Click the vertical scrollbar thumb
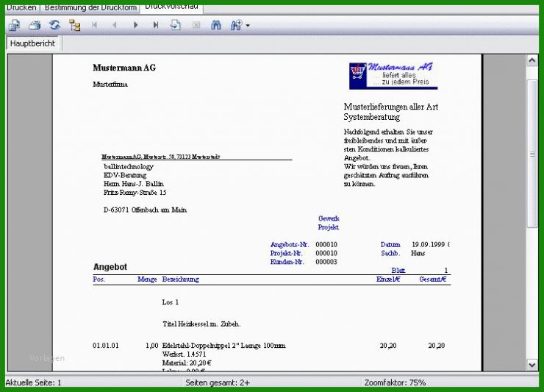Viewport: 544px width, 392px height. tap(532, 154)
